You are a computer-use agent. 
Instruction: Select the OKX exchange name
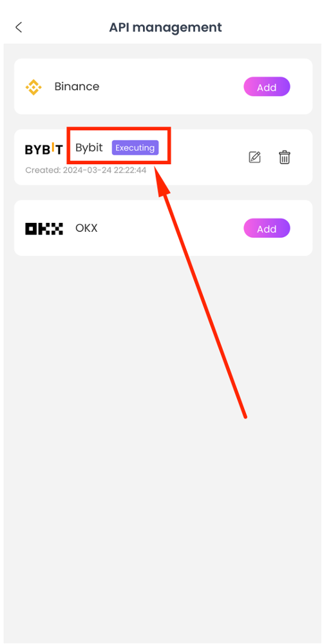tap(87, 228)
